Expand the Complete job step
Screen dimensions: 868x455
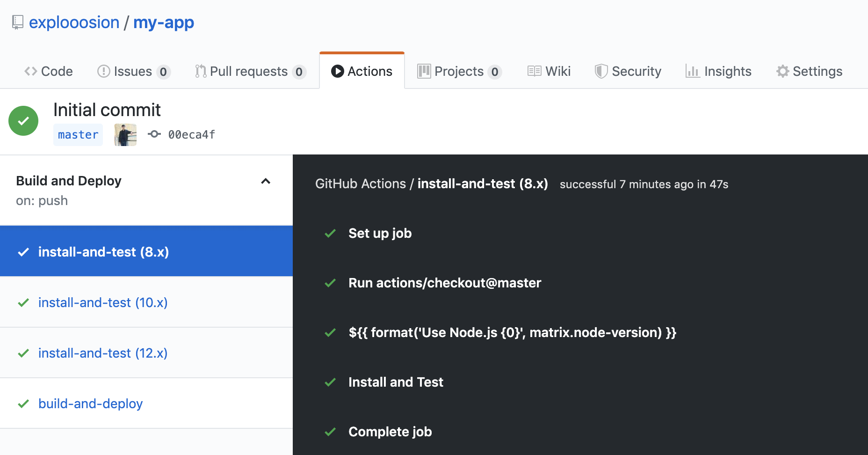coord(390,432)
